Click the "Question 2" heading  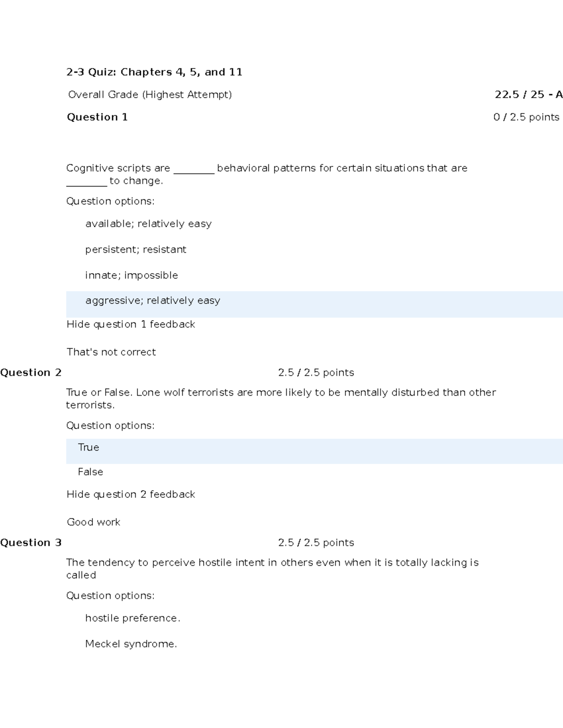(x=31, y=373)
